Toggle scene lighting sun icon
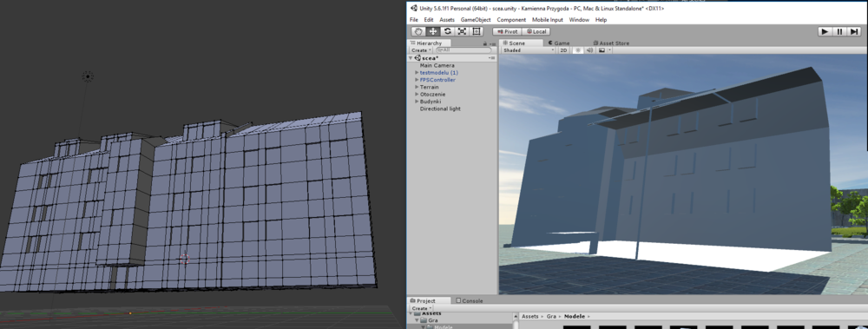The image size is (868, 329). [x=577, y=49]
